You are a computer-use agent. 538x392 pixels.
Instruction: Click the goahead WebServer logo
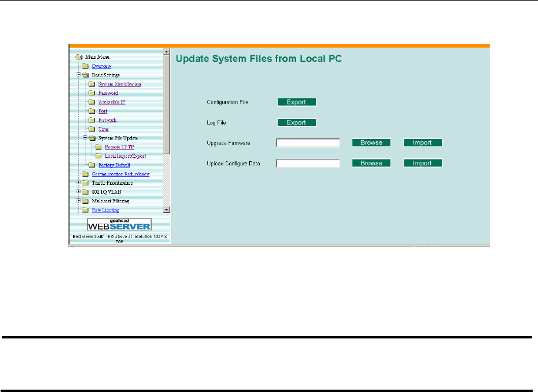[x=120, y=224]
